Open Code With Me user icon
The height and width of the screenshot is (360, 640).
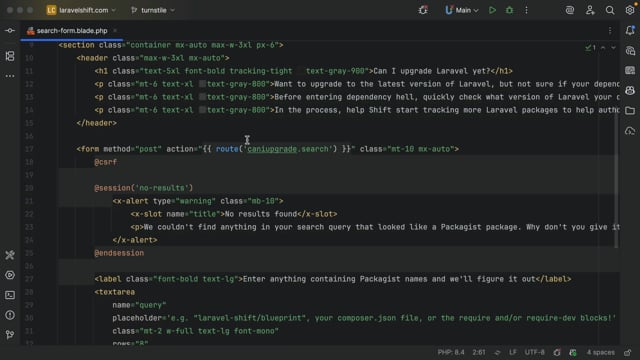point(590,10)
